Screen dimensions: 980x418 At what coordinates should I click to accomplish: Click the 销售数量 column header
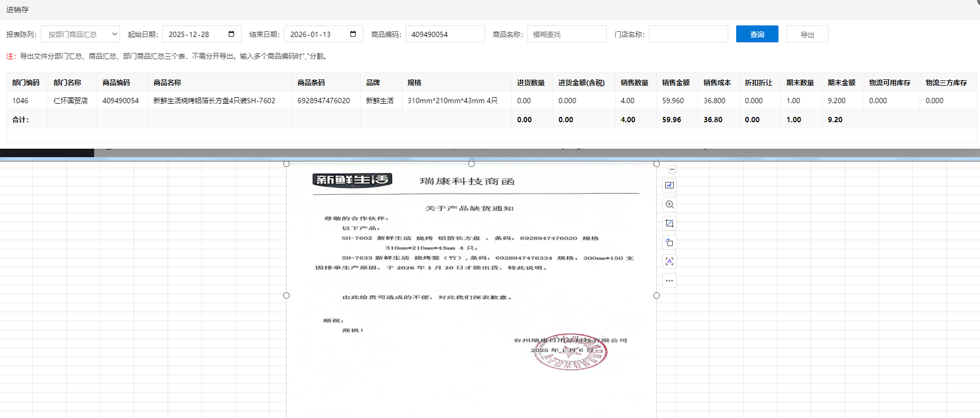(634, 83)
